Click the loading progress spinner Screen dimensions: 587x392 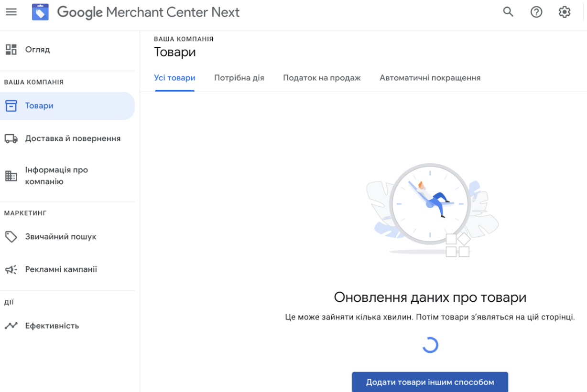coord(430,344)
